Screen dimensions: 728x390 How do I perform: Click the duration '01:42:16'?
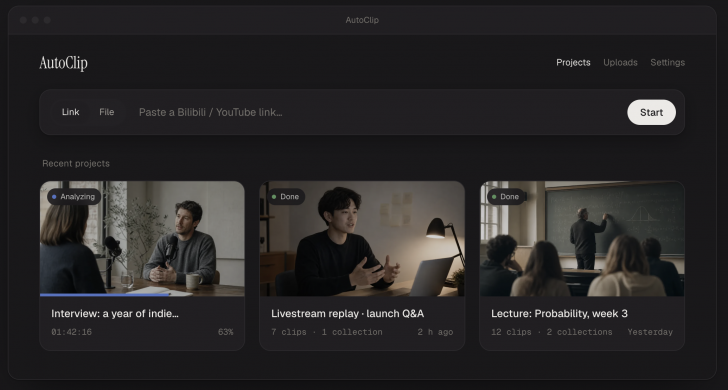point(72,332)
